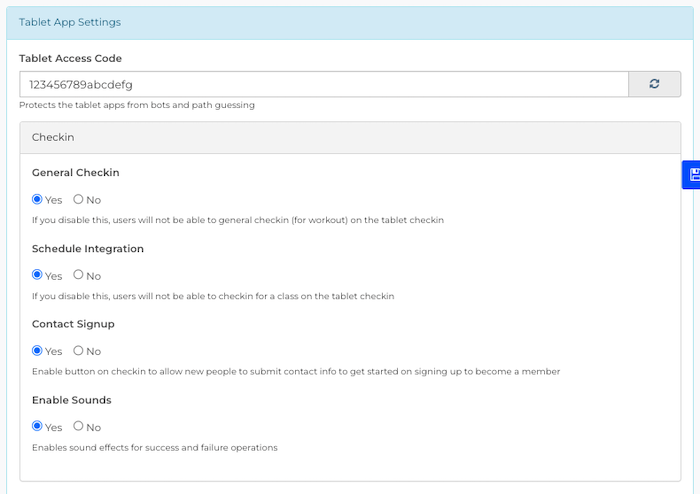Click the Enable Sounds heading

(x=71, y=400)
